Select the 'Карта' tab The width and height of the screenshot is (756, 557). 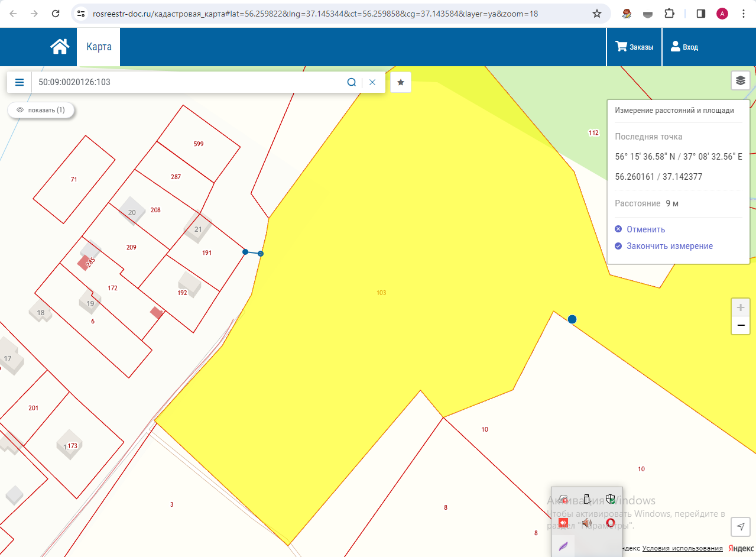tap(99, 47)
